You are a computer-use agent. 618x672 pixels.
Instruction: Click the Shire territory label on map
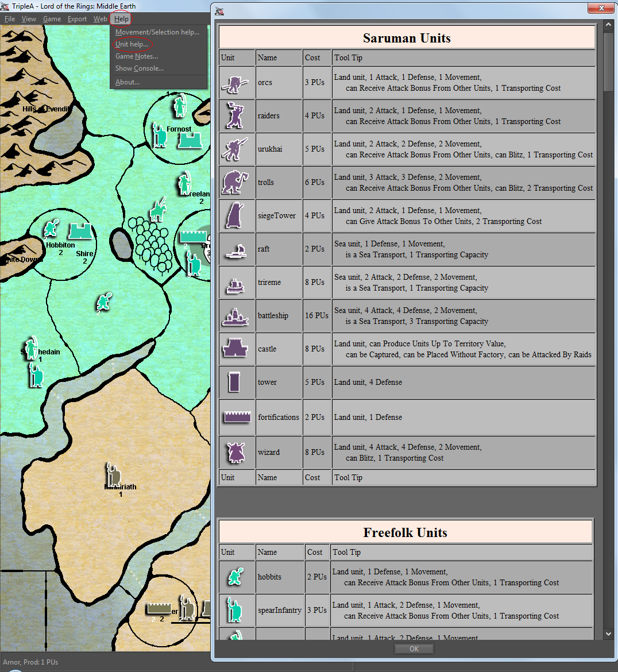click(84, 254)
